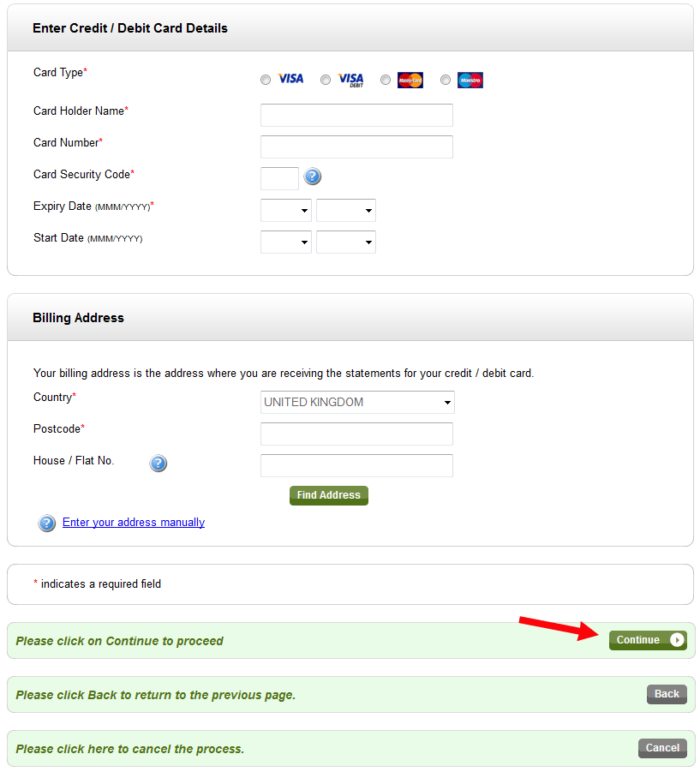Select the Visa Debit radio button
This screenshot has height=772, width=700.
326,80
